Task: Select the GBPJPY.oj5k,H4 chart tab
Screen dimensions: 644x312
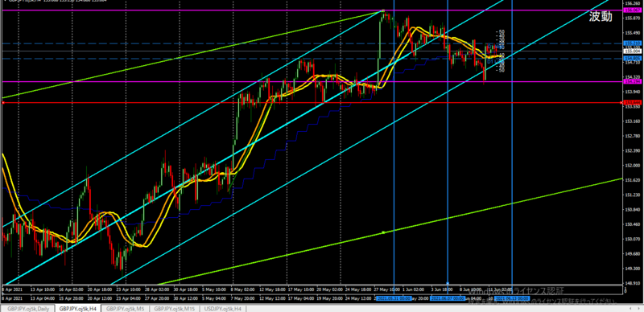Action: (x=78, y=308)
